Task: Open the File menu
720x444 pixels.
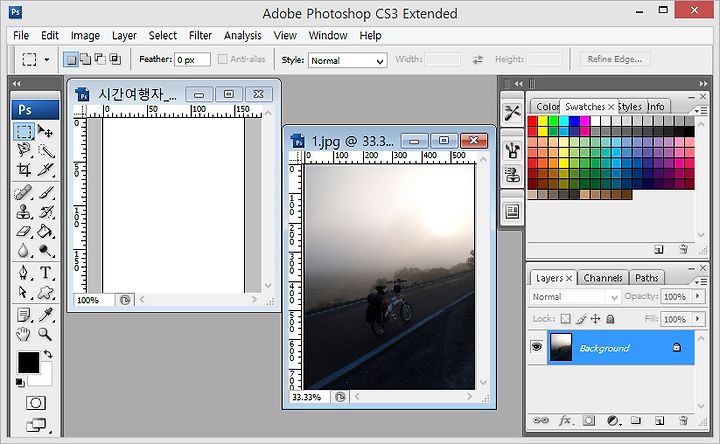Action: [21, 35]
